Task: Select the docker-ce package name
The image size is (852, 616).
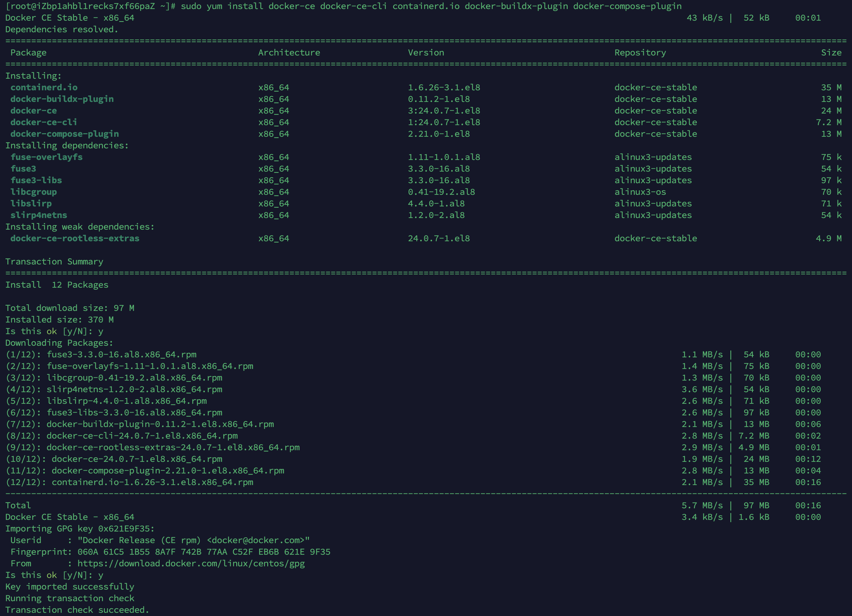Action: [x=34, y=110]
